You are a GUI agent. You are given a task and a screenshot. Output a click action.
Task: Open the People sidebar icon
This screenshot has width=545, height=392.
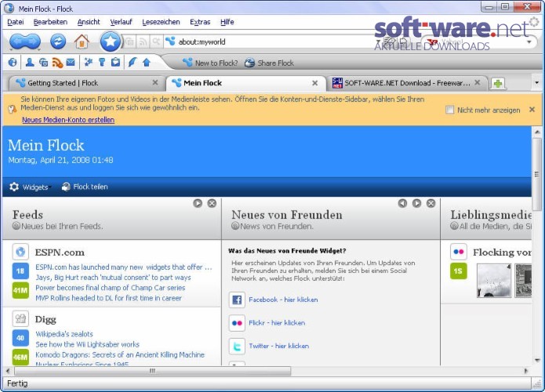coord(30,63)
